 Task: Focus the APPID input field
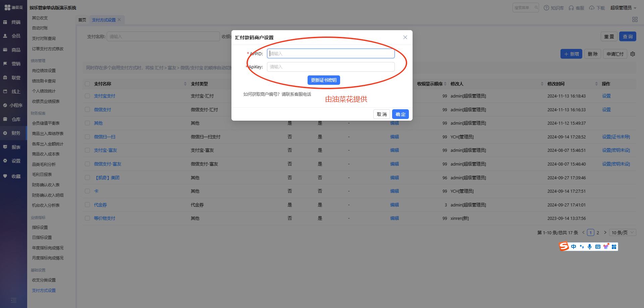[x=331, y=54]
